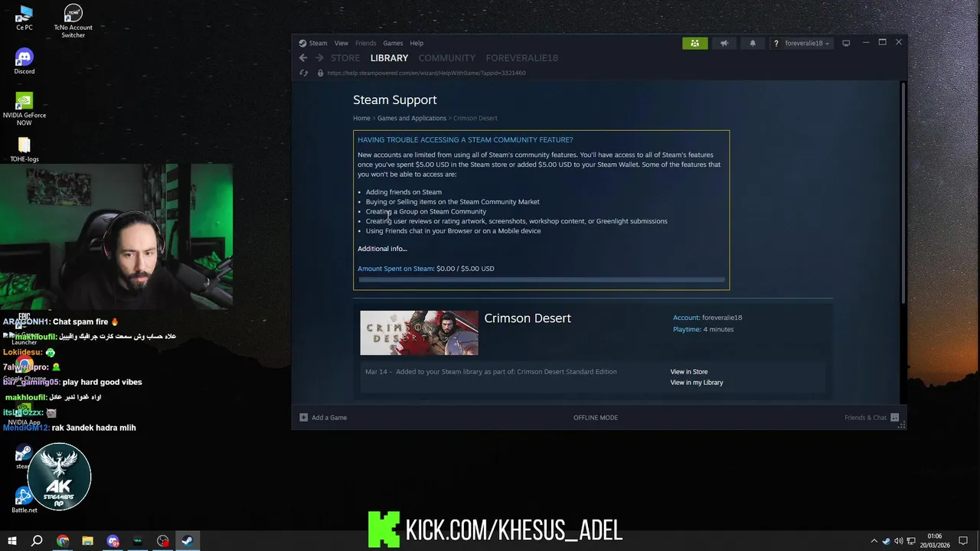Click the "Steam Support" heading
Image resolution: width=980 pixels, height=551 pixels.
[x=395, y=99]
